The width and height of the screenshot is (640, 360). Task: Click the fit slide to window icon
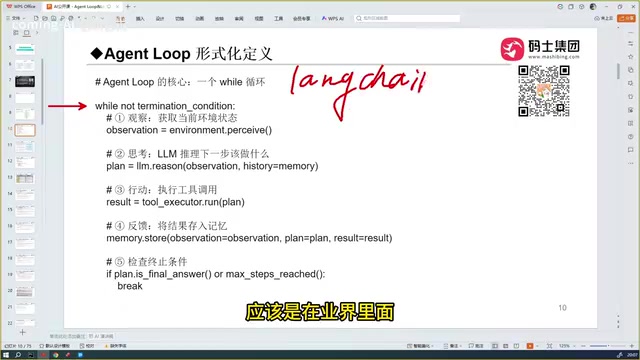[x=549, y=346]
